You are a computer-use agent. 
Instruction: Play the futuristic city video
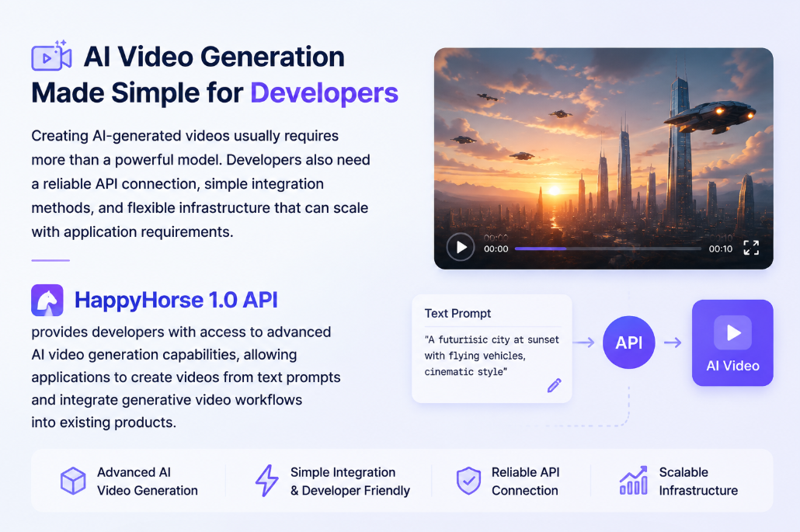click(x=461, y=248)
